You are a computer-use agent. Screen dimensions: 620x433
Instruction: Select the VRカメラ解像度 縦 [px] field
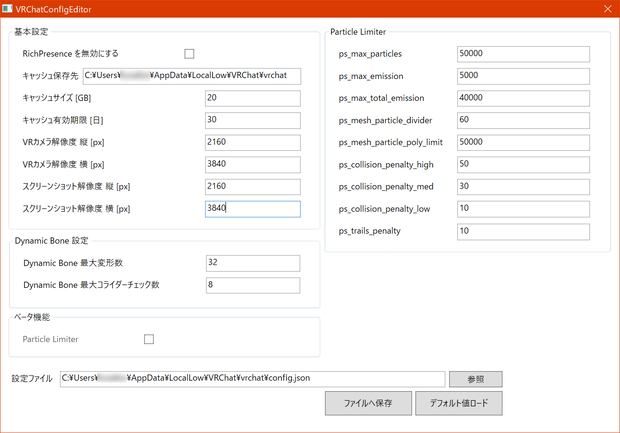[x=253, y=143]
